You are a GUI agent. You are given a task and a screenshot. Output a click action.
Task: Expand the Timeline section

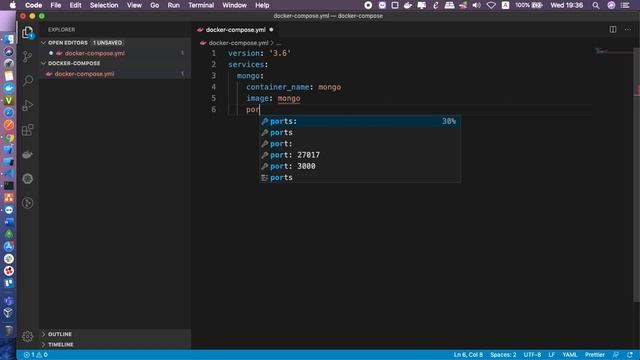(43, 344)
